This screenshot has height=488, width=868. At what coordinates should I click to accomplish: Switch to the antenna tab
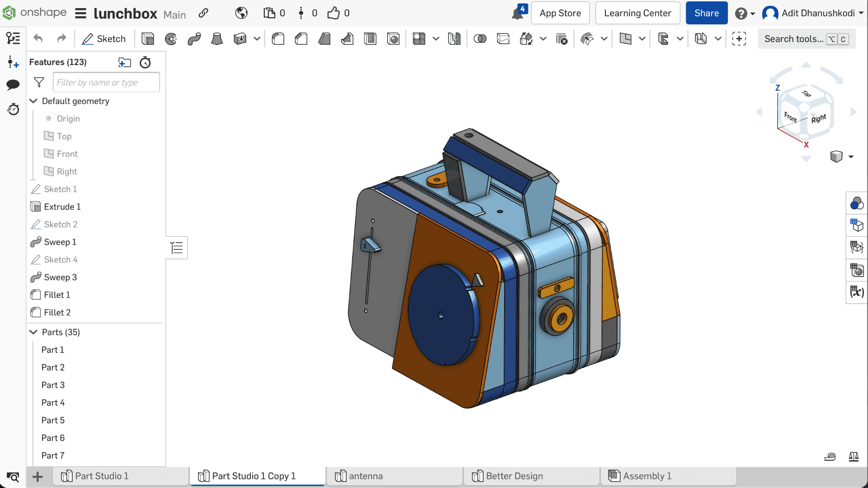pos(365,476)
